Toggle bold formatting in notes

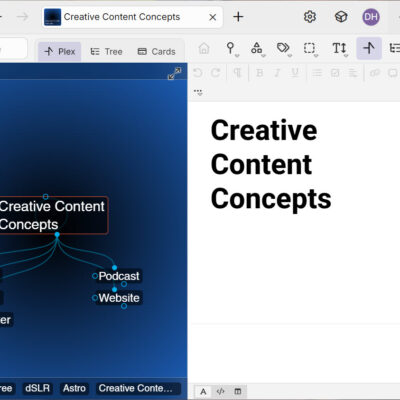(x=259, y=73)
